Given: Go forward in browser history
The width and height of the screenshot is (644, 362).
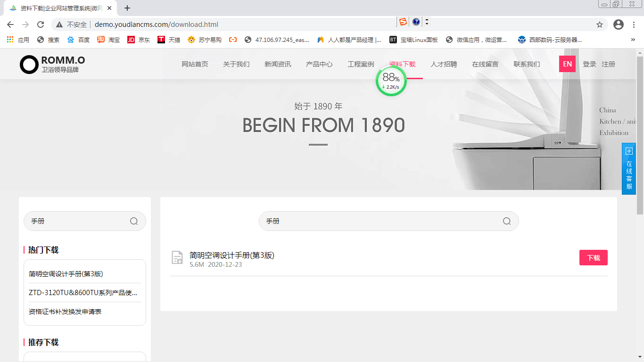Looking at the screenshot, I should [x=25, y=25].
